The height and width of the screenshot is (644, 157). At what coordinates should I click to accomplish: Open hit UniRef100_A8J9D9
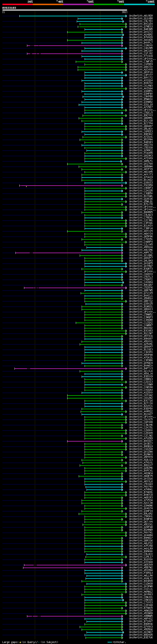tap(141, 16)
